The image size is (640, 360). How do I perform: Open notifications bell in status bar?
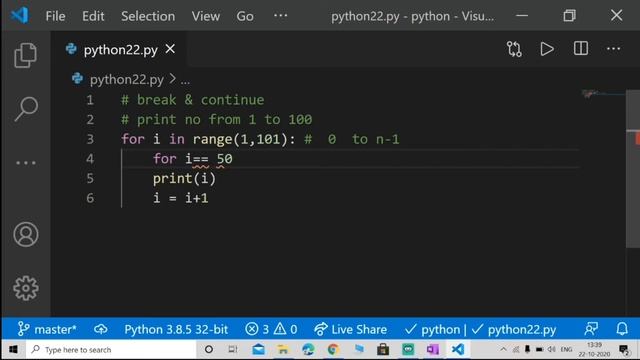(x=622, y=329)
